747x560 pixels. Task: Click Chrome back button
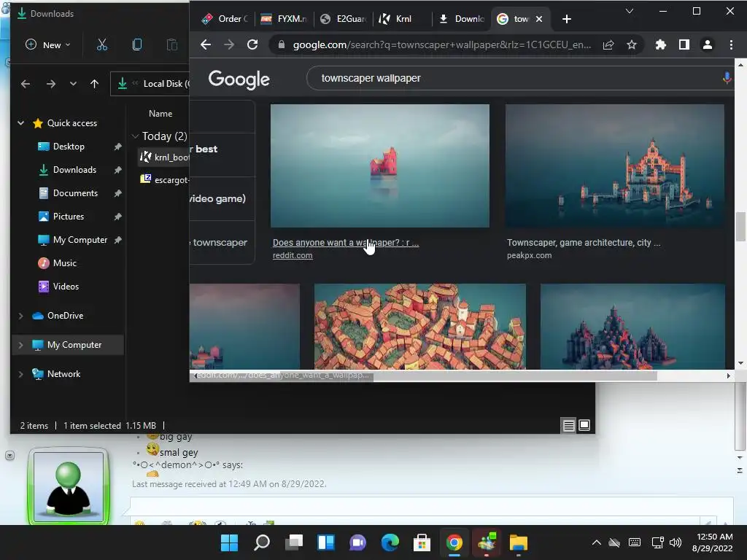(206, 44)
